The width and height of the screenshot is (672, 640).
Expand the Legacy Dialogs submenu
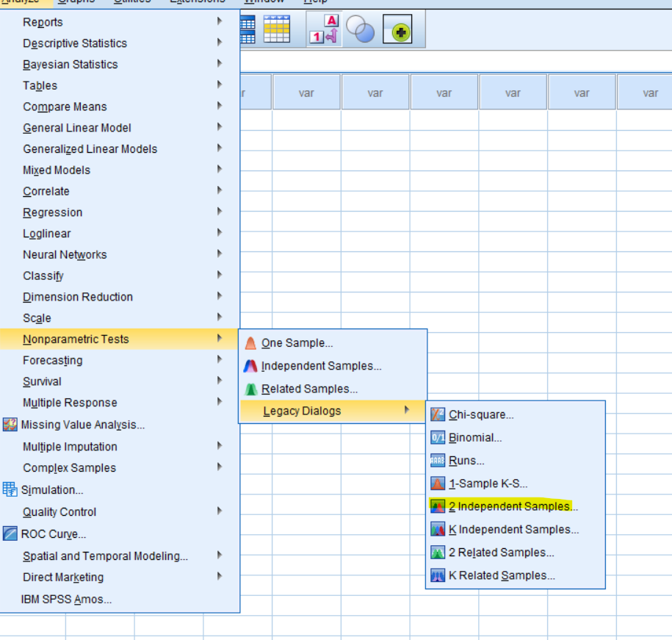tap(302, 411)
